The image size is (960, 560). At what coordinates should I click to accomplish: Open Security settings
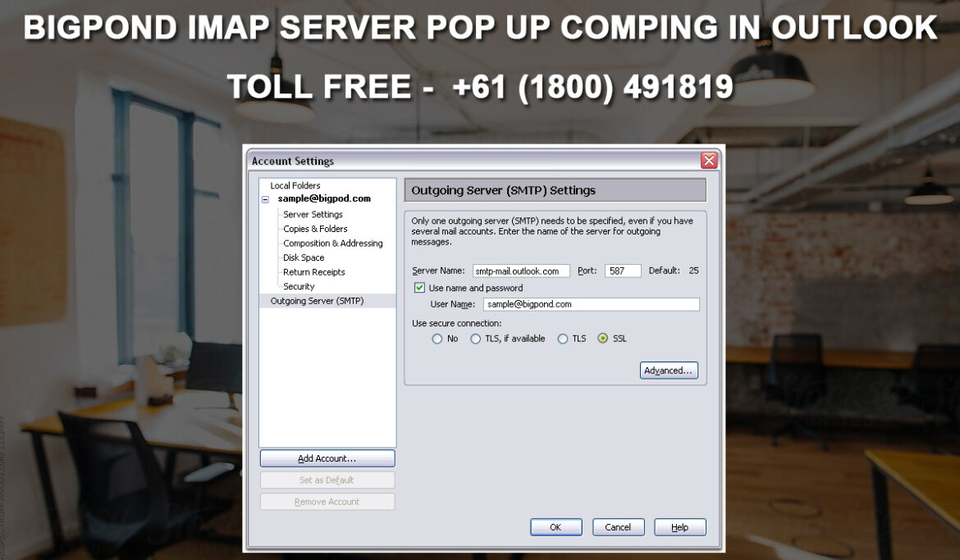[299, 286]
